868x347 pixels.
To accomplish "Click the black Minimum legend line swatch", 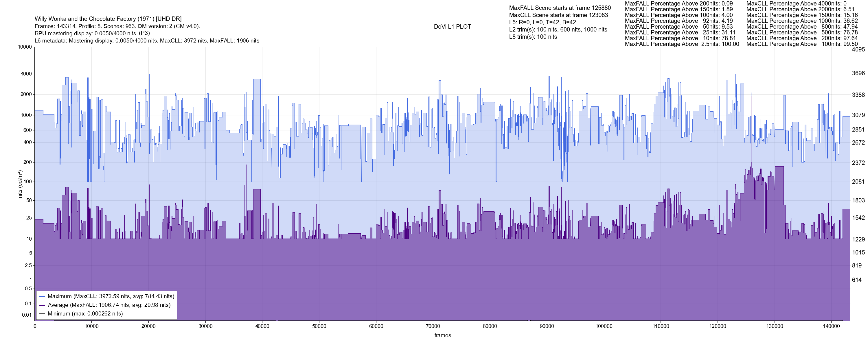I will (x=42, y=314).
